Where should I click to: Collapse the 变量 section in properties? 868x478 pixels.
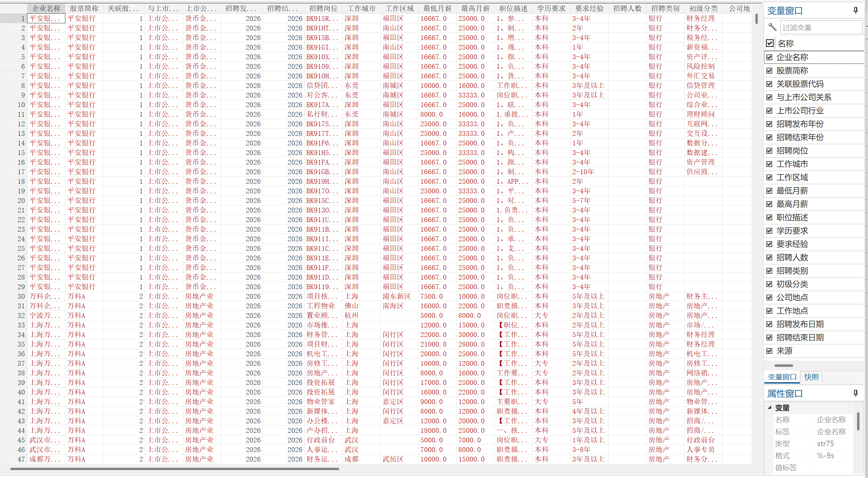769,408
